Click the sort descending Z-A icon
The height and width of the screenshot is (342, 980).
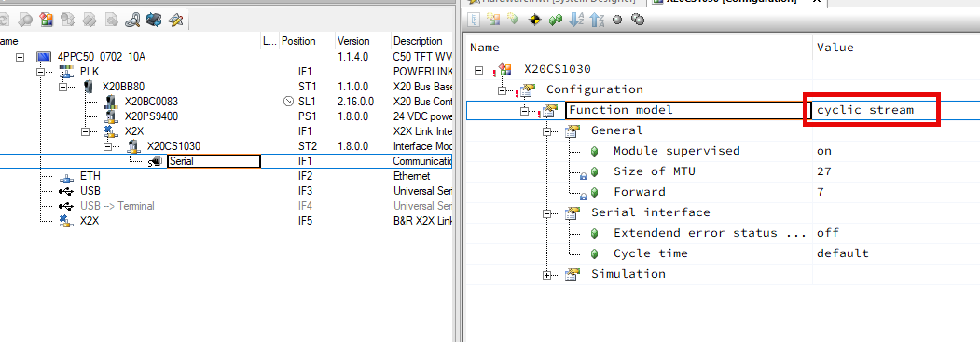pos(597,20)
